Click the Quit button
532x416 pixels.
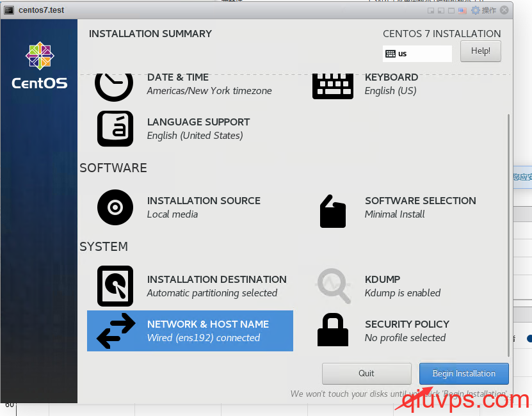point(366,374)
